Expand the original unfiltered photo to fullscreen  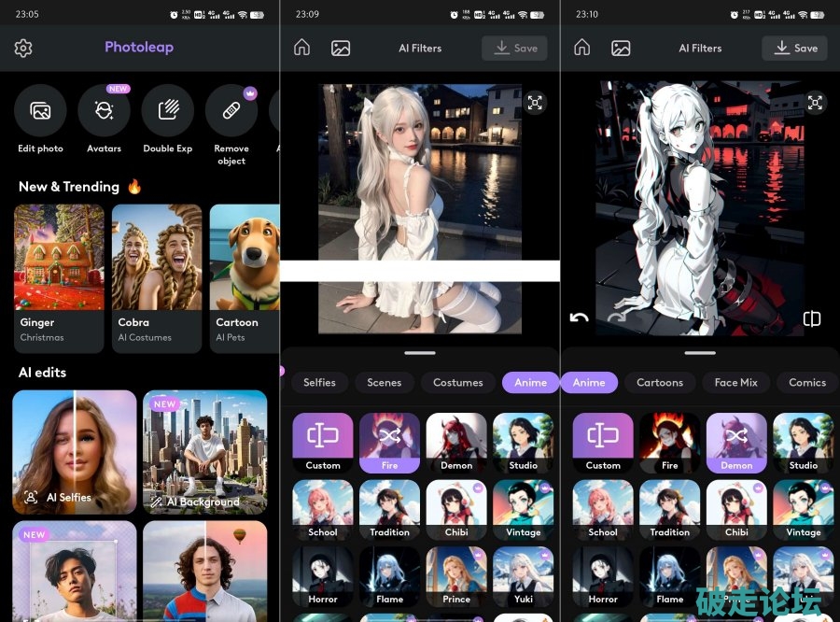[x=535, y=103]
